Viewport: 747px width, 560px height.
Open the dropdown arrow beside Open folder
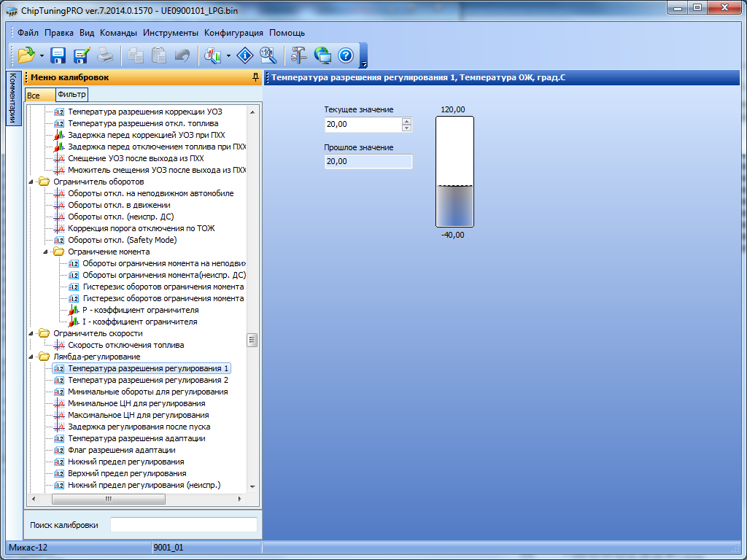[x=42, y=55]
